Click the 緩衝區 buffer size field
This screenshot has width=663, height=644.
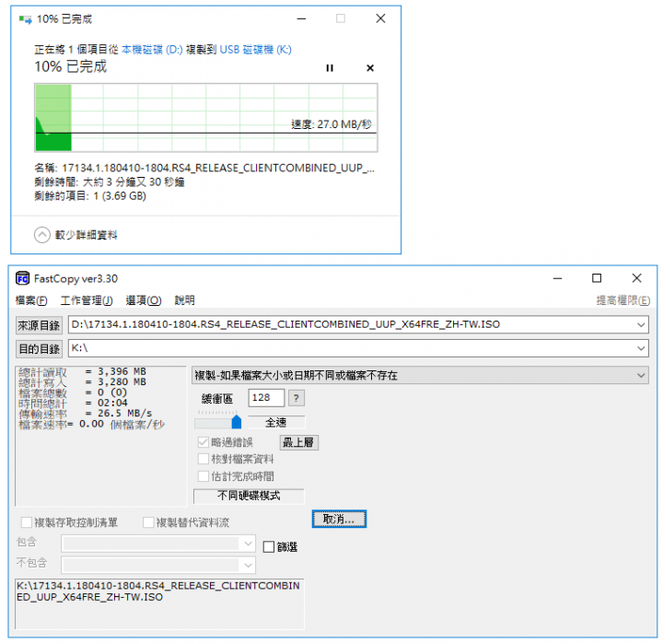[266, 398]
